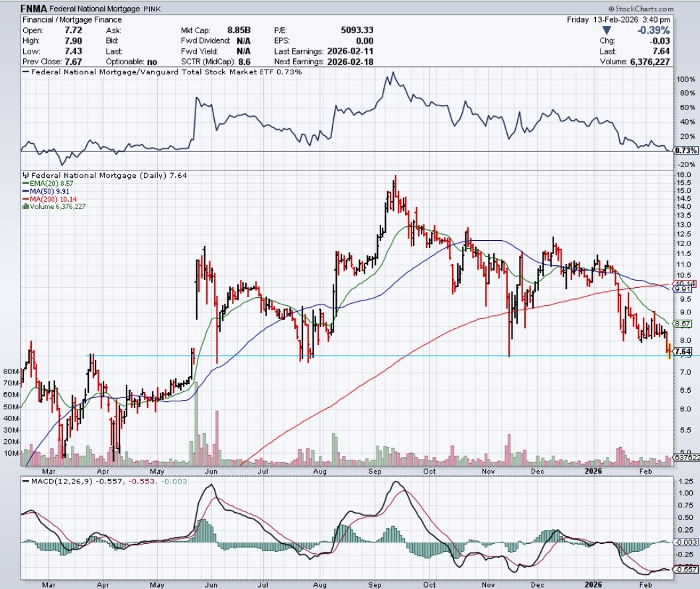Select the P/E value 5093.33
The height and width of the screenshot is (589, 700).
pyautogui.click(x=357, y=30)
